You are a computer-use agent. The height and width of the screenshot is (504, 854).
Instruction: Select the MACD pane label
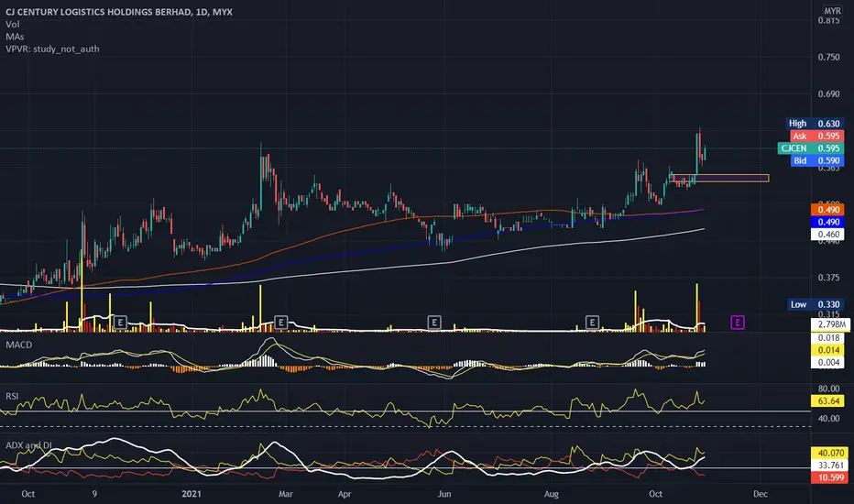18,345
